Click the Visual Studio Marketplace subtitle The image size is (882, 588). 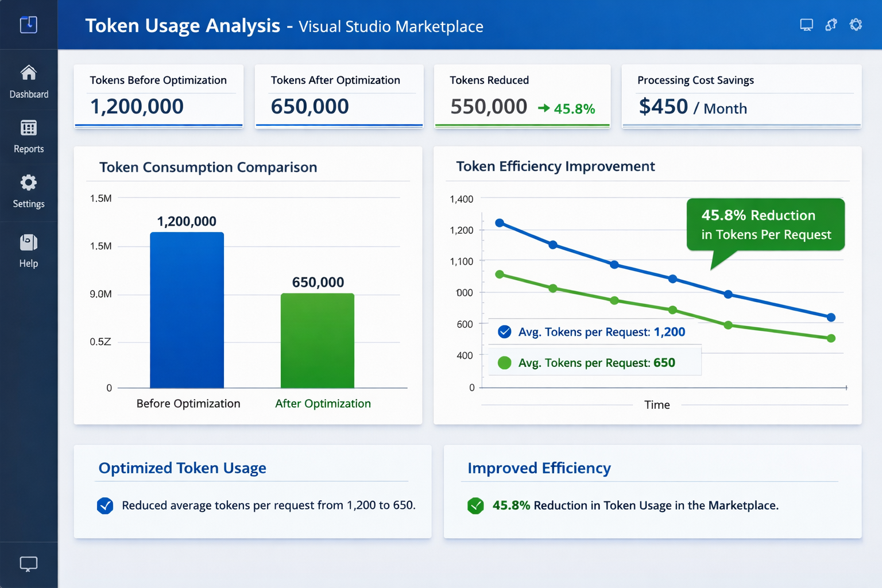click(x=391, y=26)
